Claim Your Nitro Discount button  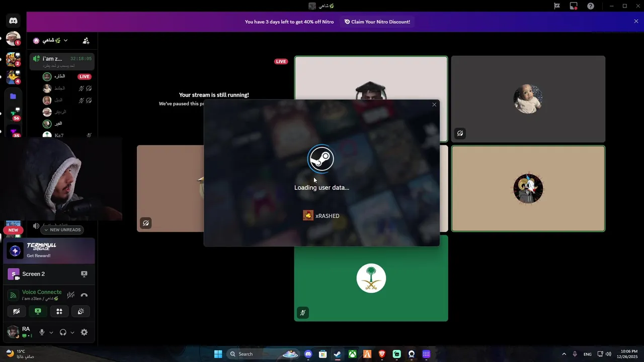(x=377, y=22)
